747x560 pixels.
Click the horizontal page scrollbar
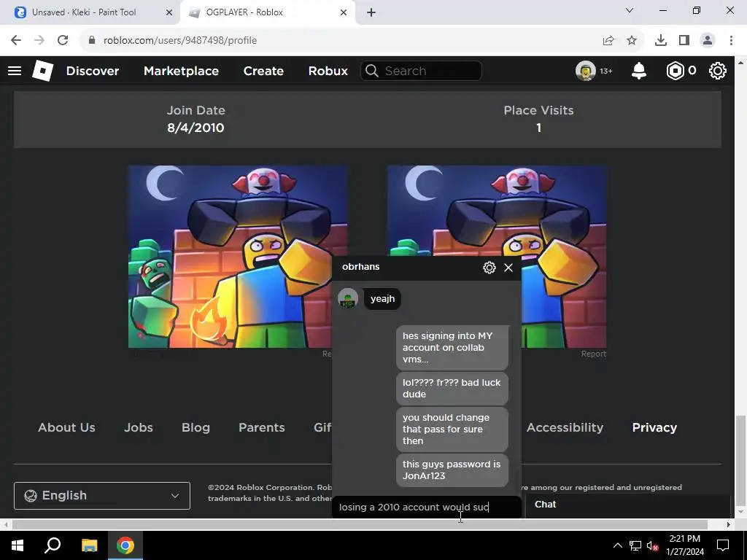[x=360, y=524]
